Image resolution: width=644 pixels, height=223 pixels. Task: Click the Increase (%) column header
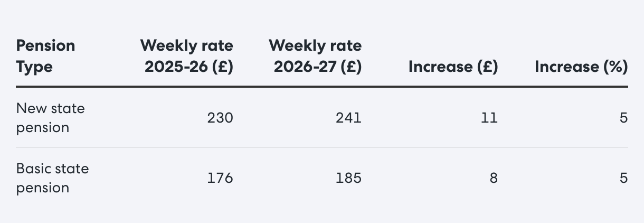[581, 67]
